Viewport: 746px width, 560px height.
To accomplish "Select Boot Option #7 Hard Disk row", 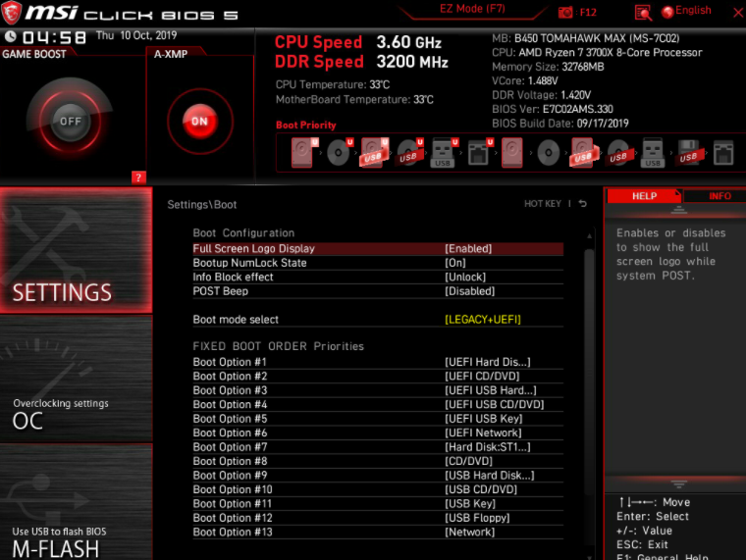I will [x=378, y=447].
